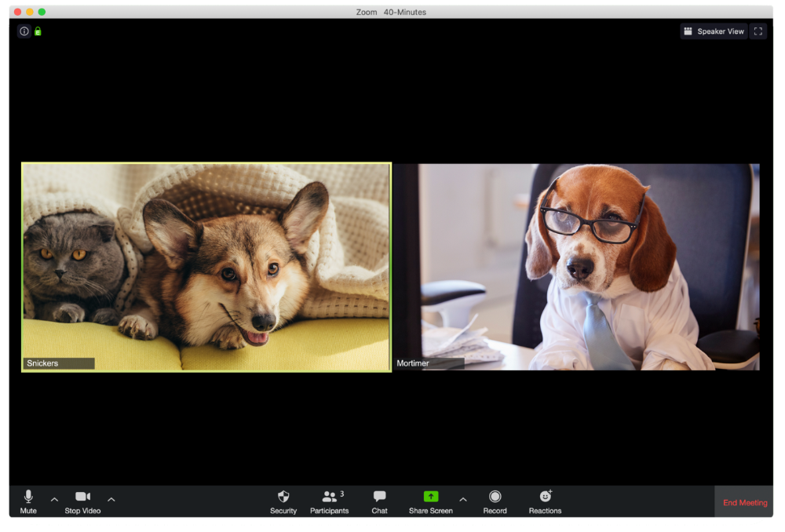Close the Zoom window with red button
The width and height of the screenshot is (785, 532).
(x=17, y=12)
